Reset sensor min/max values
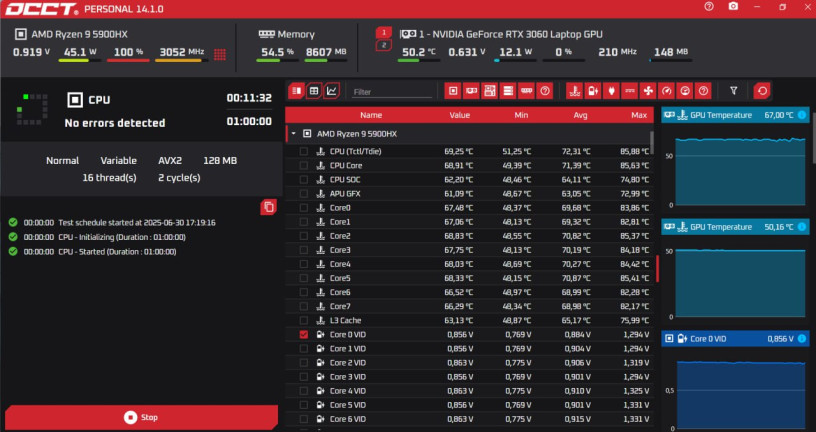 coord(762,91)
